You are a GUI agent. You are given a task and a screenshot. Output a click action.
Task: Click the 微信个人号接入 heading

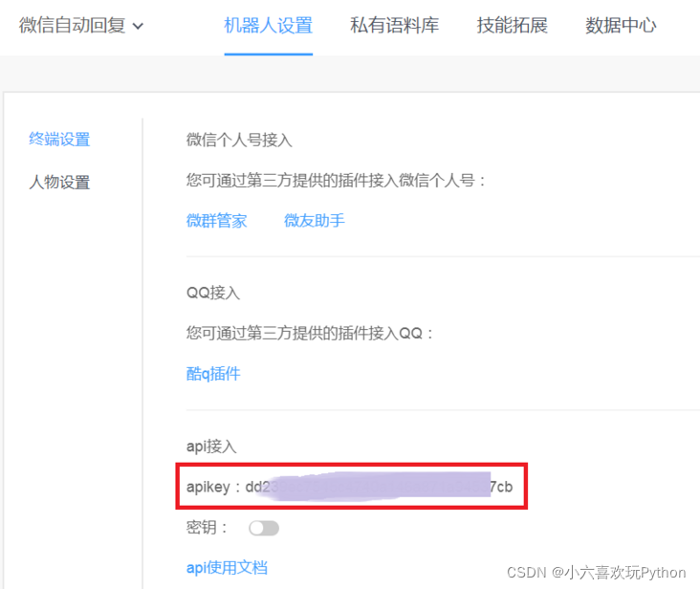coord(239,141)
